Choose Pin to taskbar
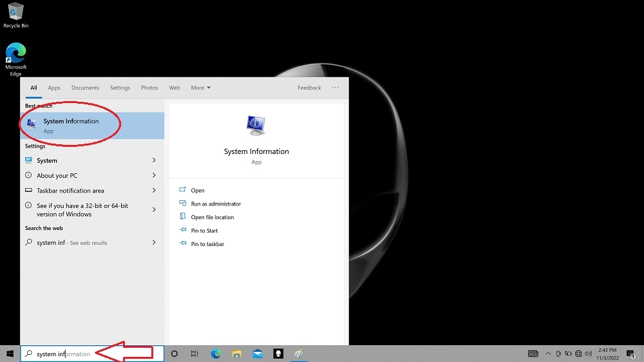This screenshot has height=362, width=644. (x=207, y=243)
